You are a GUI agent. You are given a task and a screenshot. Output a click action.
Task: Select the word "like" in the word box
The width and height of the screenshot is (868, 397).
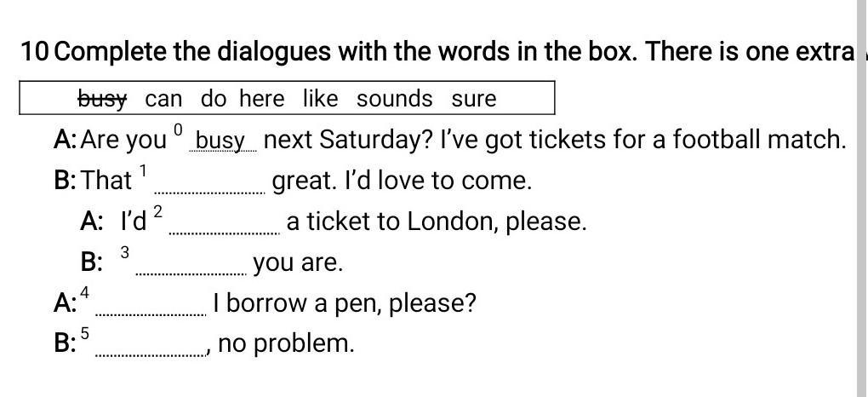click(320, 99)
